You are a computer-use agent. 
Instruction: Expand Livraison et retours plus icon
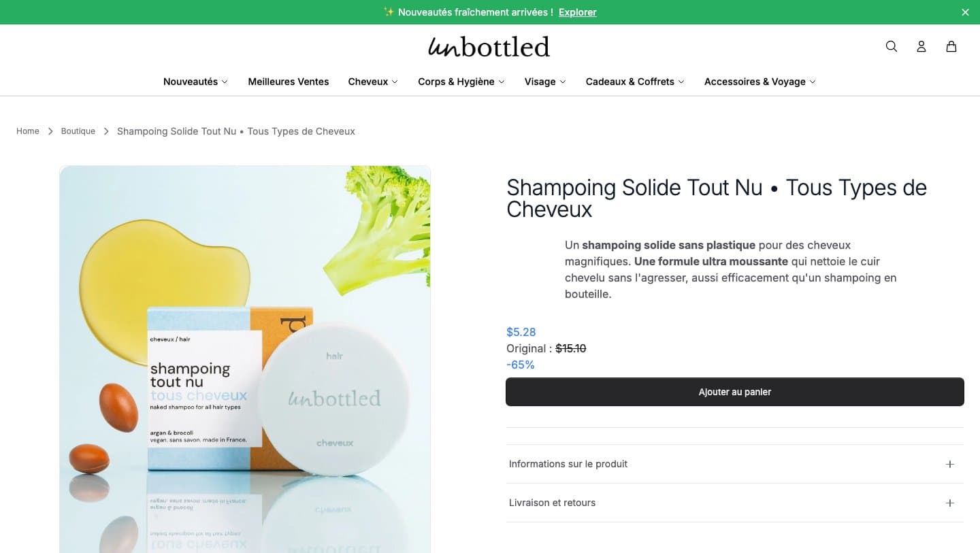tap(950, 503)
